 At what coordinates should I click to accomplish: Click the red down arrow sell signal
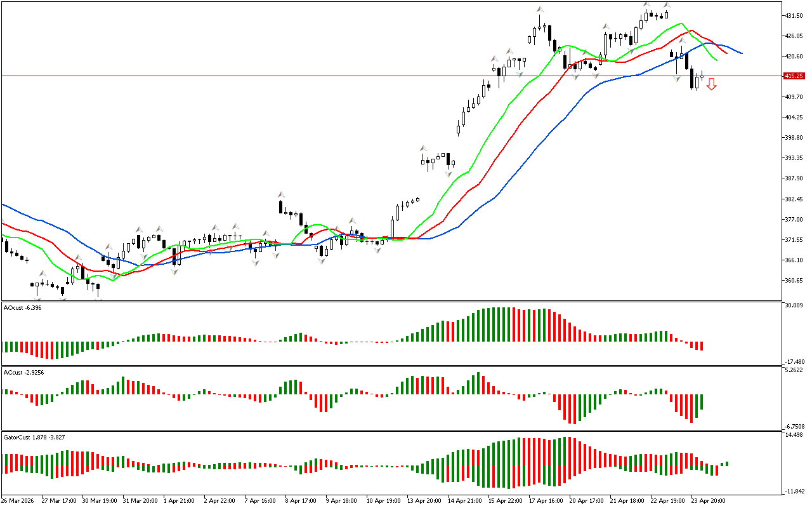[x=712, y=84]
